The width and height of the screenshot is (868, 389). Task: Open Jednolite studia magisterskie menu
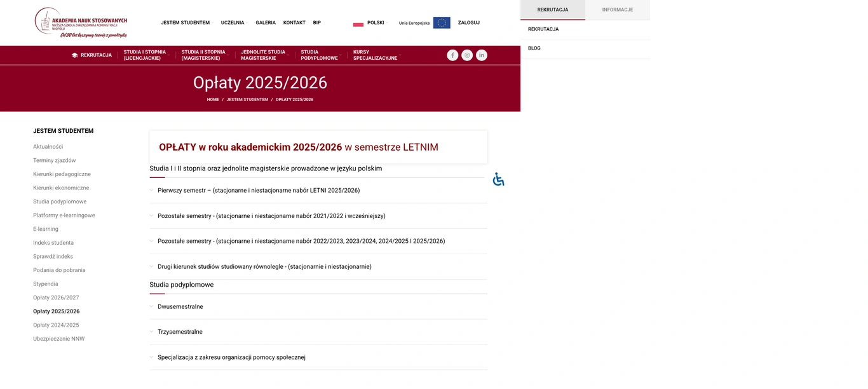pyautogui.click(x=264, y=55)
